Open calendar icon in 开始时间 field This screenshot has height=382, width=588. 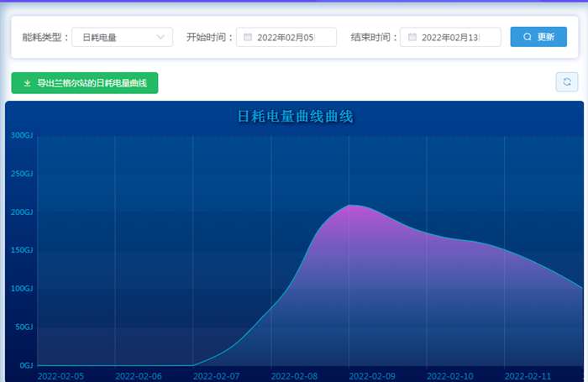[x=248, y=37]
